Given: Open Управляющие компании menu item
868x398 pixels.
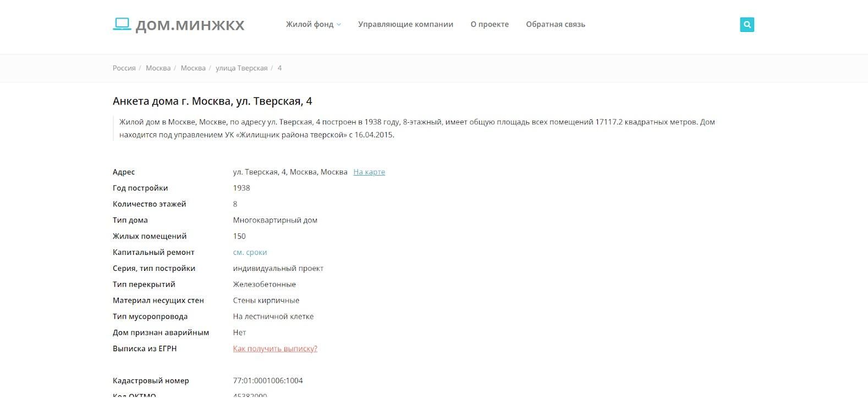Looking at the screenshot, I should pyautogui.click(x=405, y=24).
